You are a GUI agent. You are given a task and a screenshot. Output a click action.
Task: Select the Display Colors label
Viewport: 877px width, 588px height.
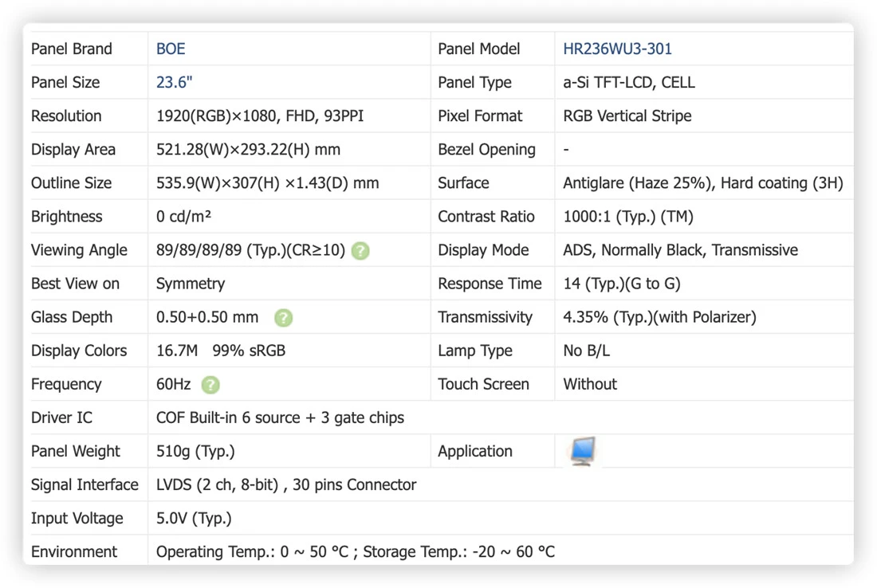tap(79, 351)
